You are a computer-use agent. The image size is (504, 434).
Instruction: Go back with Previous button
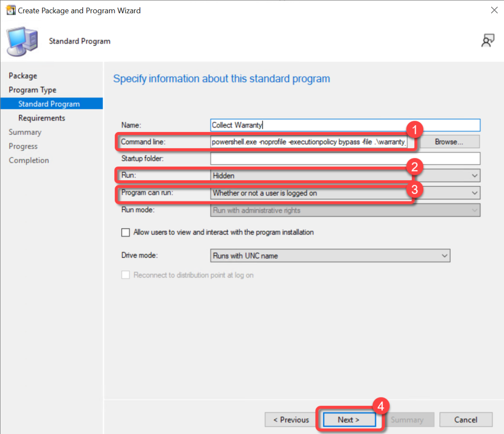(290, 420)
